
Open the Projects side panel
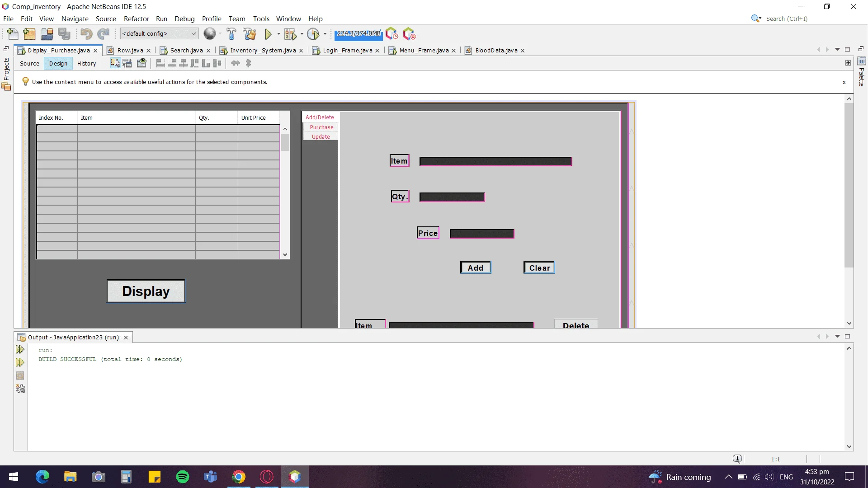6,74
